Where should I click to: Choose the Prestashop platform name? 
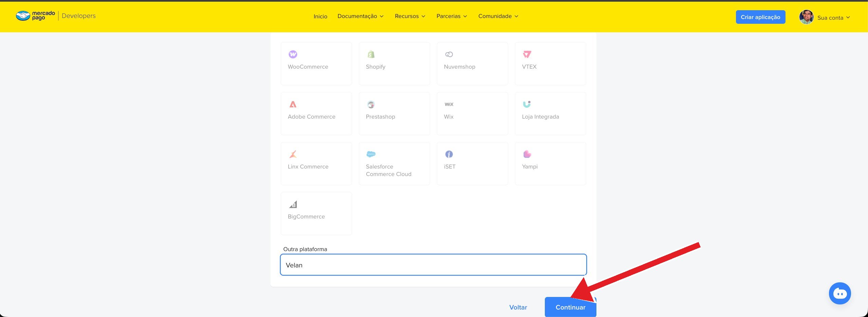tap(381, 117)
